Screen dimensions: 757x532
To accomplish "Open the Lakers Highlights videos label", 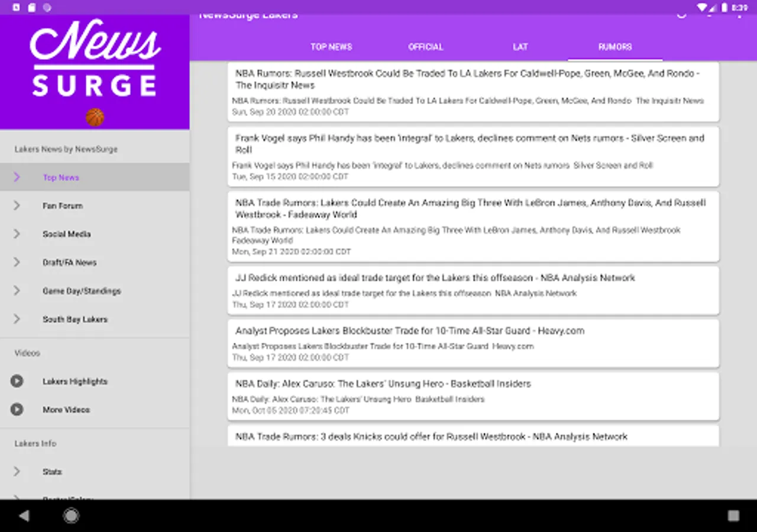I will 75,381.
